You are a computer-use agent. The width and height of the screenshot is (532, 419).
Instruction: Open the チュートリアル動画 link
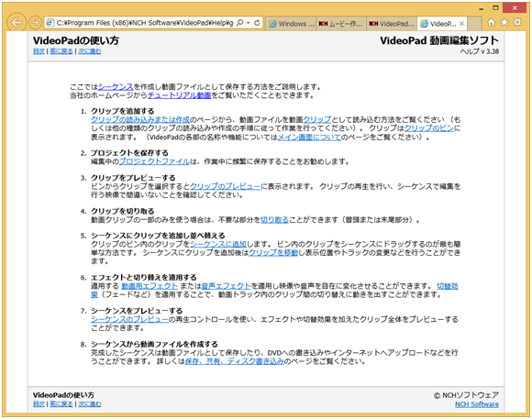(x=179, y=95)
